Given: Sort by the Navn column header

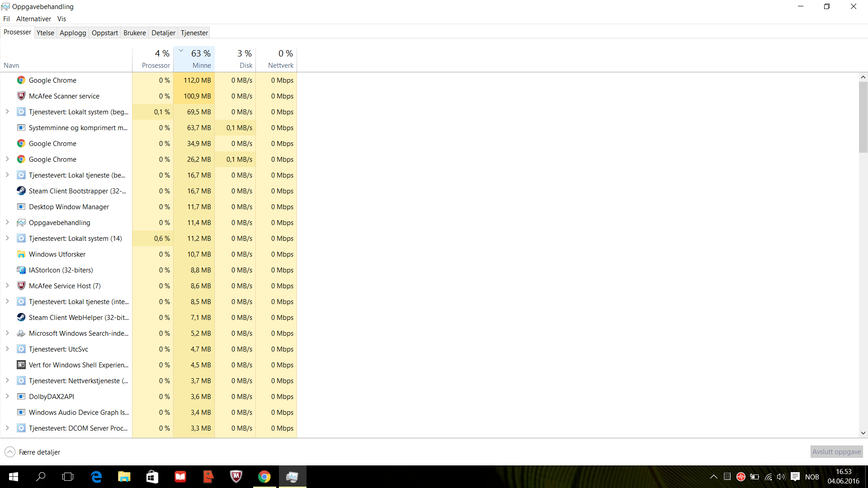Looking at the screenshot, I should [66, 59].
